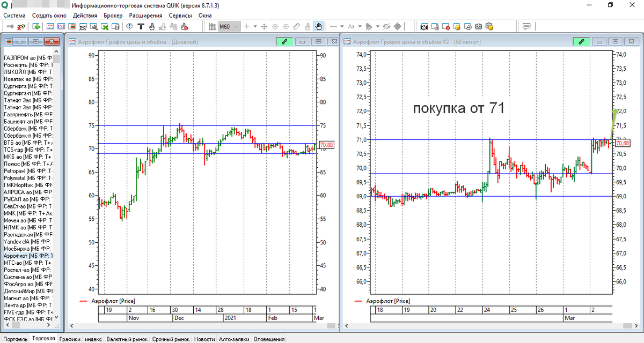Click the hand pointer order icon after T

coord(152,26)
